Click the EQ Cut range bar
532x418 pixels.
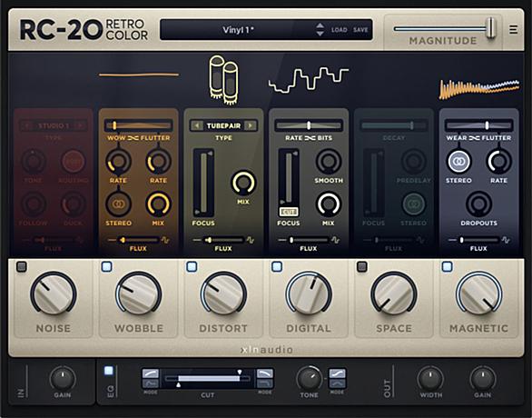coord(207,378)
